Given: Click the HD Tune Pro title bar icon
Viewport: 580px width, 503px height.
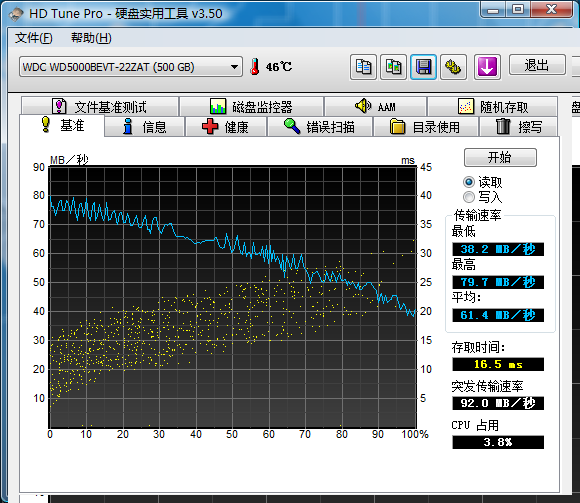Looking at the screenshot, I should click(x=16, y=14).
